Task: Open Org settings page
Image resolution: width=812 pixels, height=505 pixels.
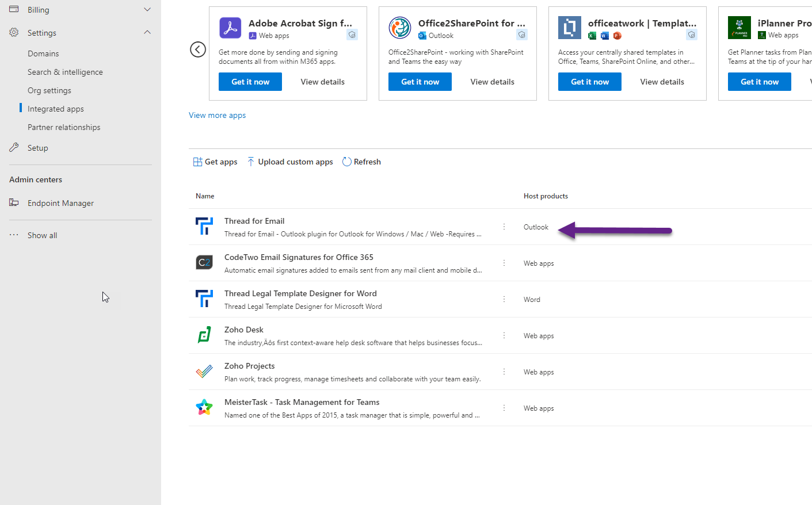Action: click(x=49, y=90)
